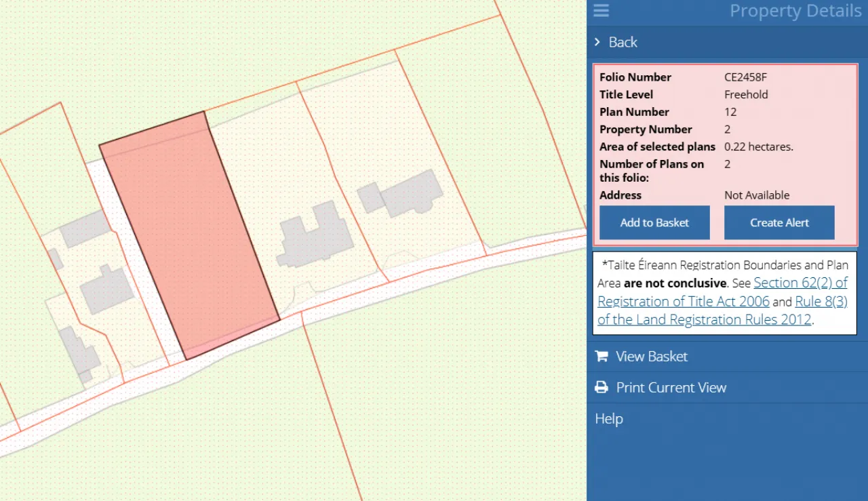Go back using the Back label
Image resolution: width=868 pixels, height=501 pixels.
(x=623, y=42)
